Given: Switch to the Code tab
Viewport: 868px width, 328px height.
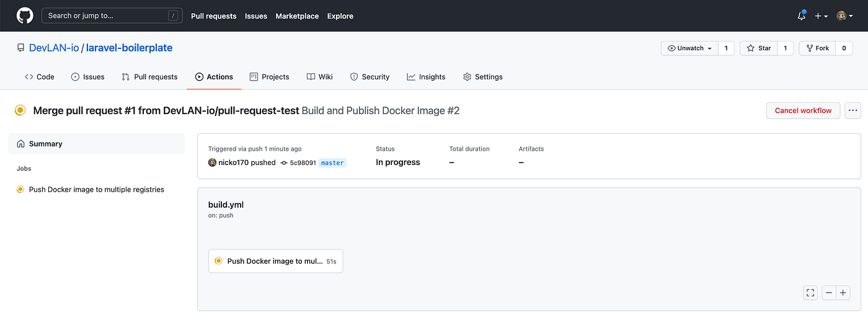Looking at the screenshot, I should click(x=40, y=77).
